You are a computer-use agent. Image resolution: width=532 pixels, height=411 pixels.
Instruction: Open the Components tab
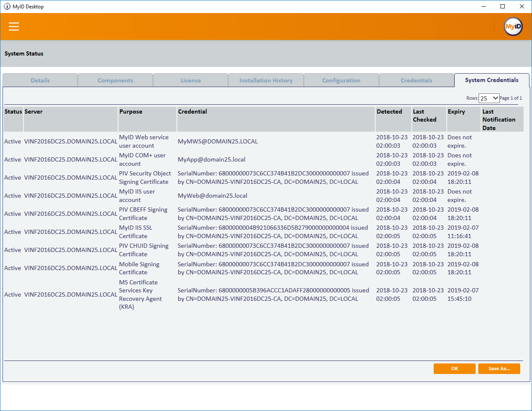pos(116,80)
